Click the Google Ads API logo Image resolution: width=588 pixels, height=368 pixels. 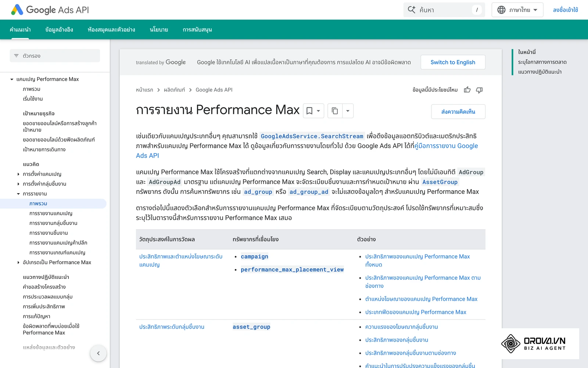(50, 10)
